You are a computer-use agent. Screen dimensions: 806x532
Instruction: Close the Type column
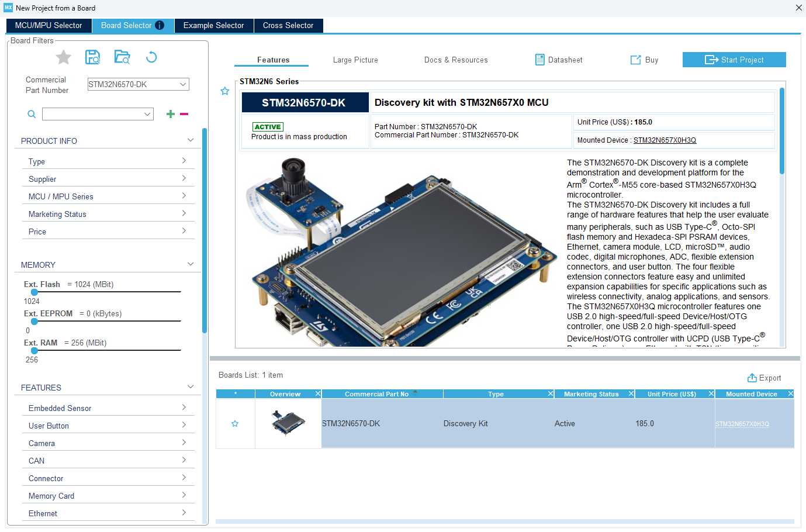coord(551,394)
